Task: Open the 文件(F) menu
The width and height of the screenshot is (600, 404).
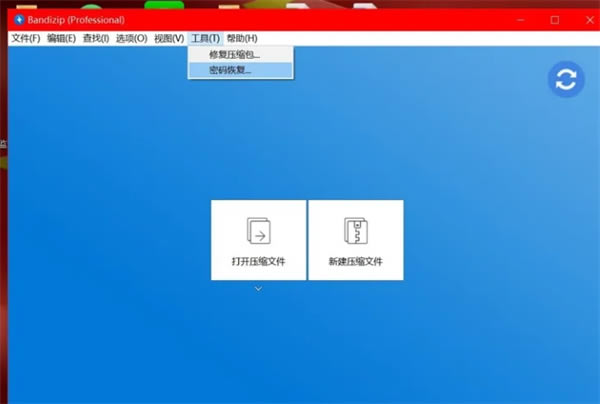Action: point(26,39)
